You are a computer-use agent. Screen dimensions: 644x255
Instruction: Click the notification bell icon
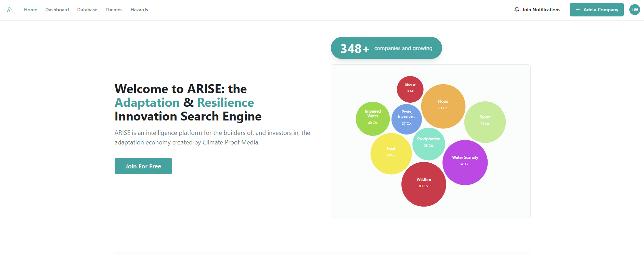[517, 10]
